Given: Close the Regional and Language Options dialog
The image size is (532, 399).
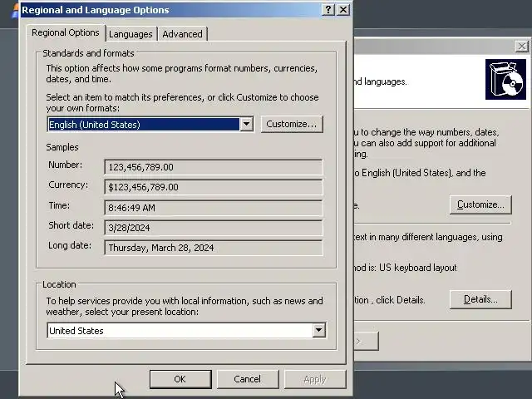Looking at the screenshot, I should click(x=343, y=10).
